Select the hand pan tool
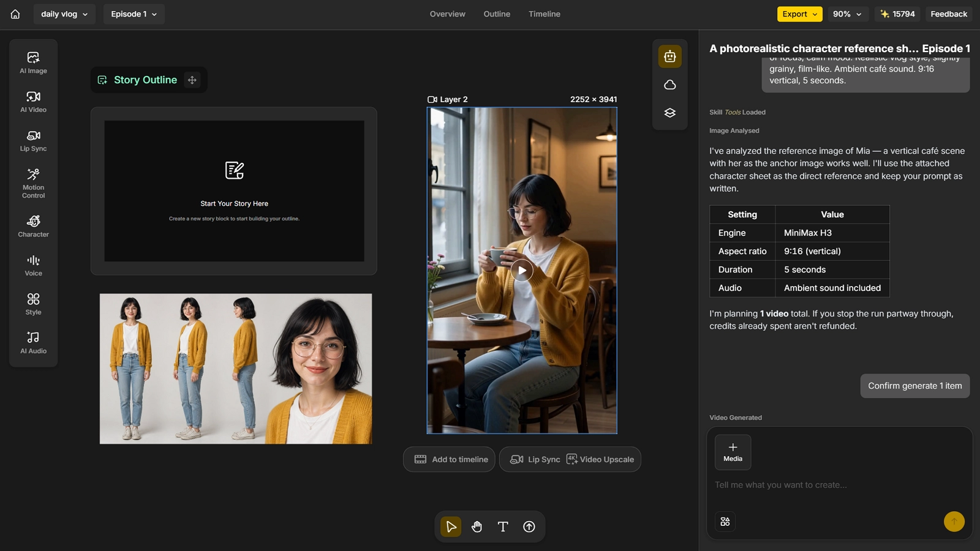The image size is (980, 551). tap(477, 527)
